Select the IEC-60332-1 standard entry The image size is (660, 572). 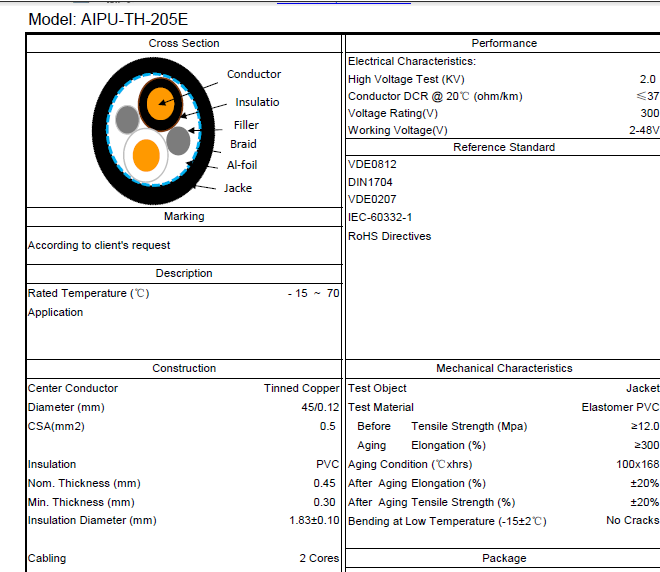coord(380,217)
